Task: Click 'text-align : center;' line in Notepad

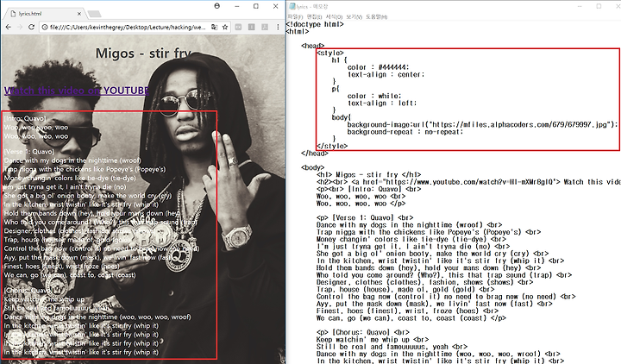Action: click(x=386, y=74)
